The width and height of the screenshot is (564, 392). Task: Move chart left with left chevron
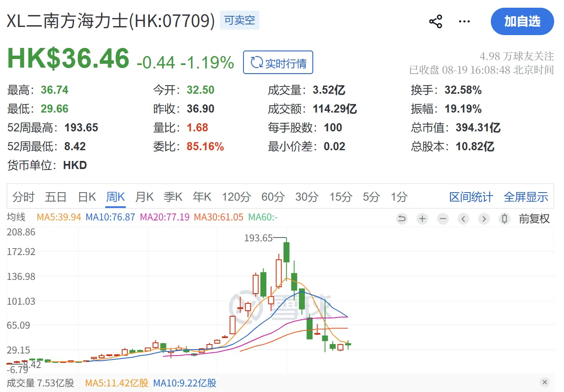463,219
